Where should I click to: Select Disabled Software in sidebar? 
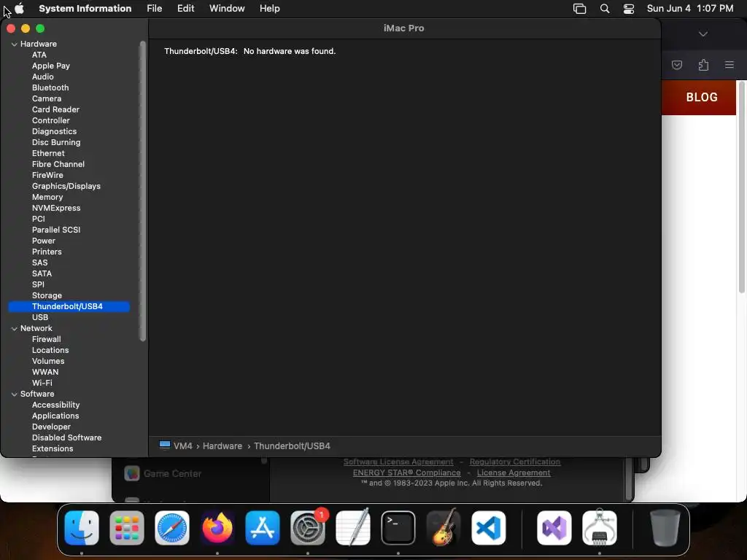point(66,437)
